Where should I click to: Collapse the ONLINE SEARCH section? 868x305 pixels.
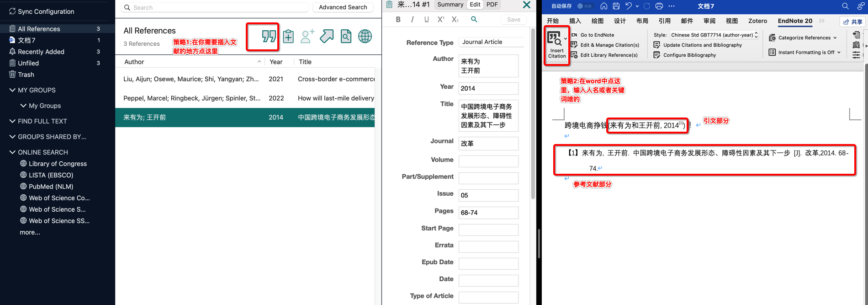12,152
